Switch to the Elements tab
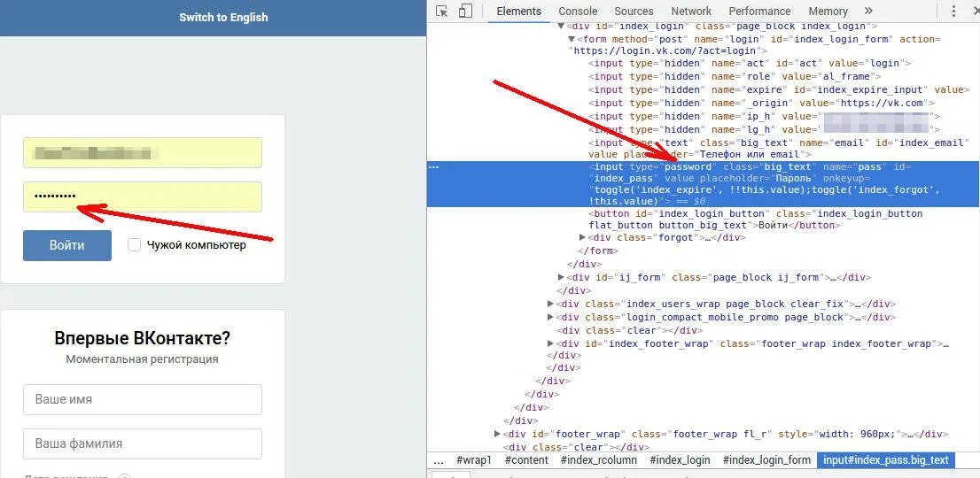The height and width of the screenshot is (478, 980). click(518, 12)
